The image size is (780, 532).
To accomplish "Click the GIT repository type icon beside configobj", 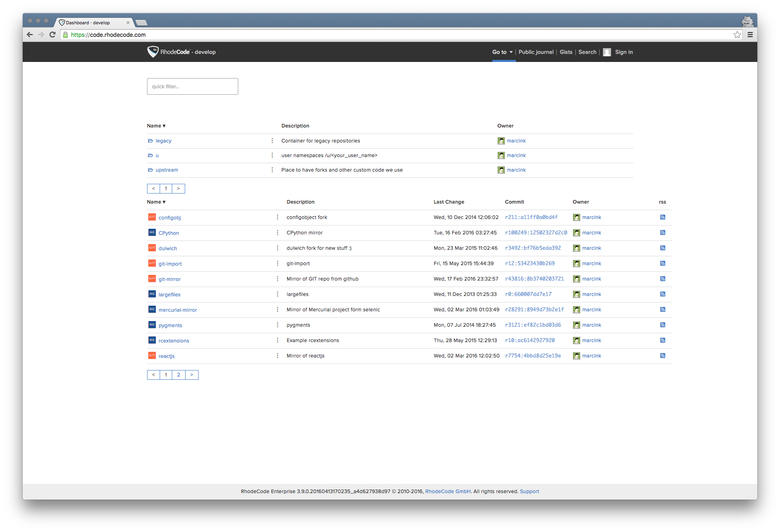I will coord(152,217).
